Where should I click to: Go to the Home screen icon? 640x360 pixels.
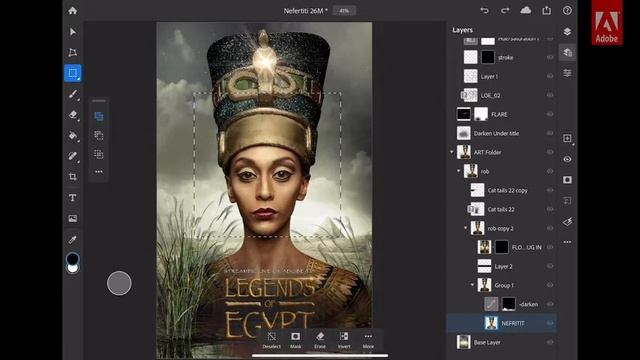(73, 11)
